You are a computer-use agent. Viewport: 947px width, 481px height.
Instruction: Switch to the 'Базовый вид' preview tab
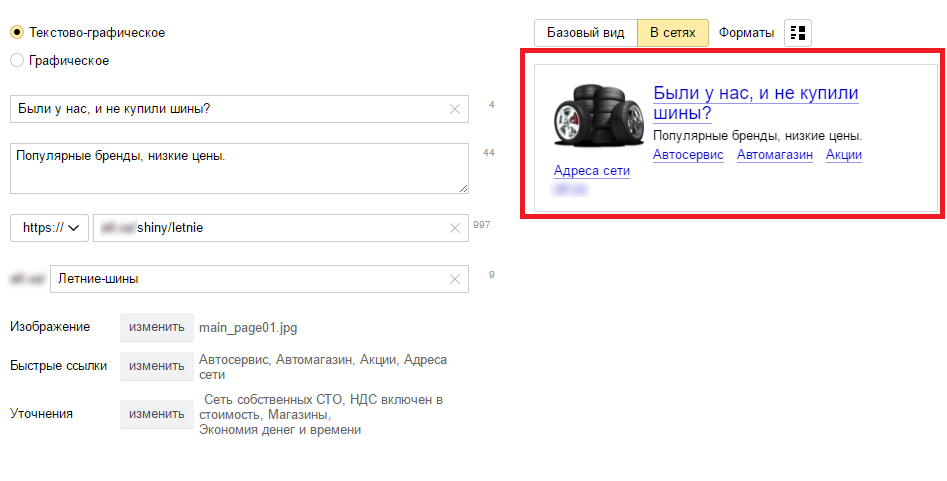[x=586, y=33]
